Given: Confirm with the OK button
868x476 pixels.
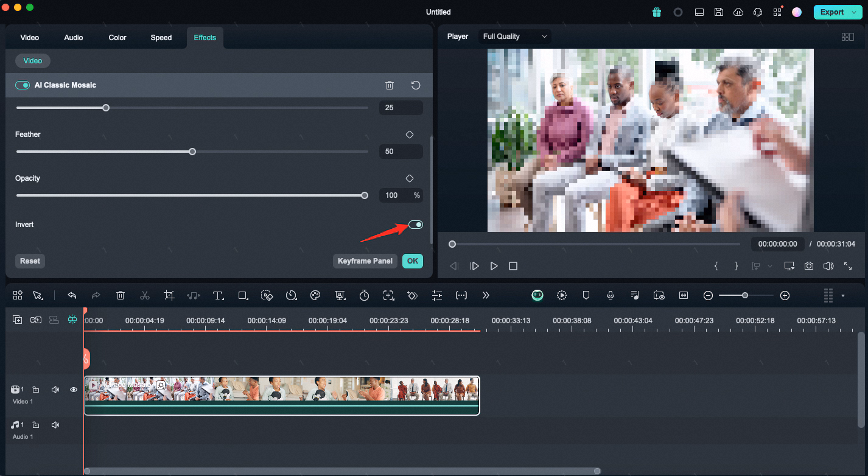Looking at the screenshot, I should pos(413,261).
